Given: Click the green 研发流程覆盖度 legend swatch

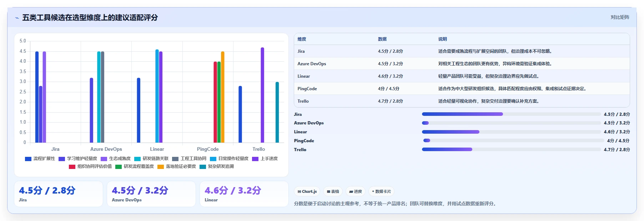Looking at the screenshot, I should (119, 166).
